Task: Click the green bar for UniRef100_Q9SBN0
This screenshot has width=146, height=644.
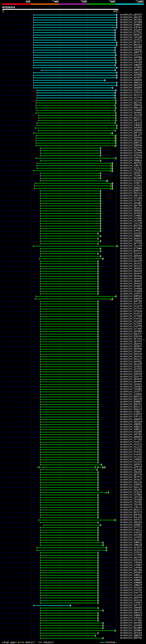Action: [x=78, y=631]
